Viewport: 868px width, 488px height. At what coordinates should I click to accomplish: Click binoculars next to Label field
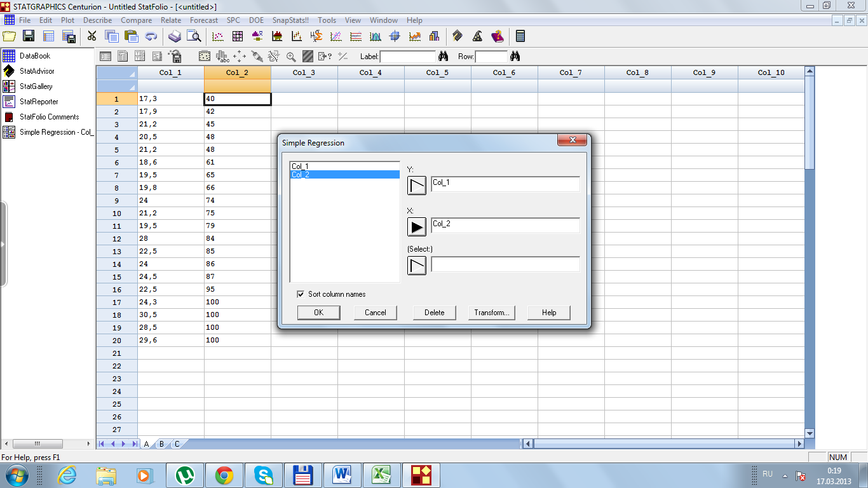click(444, 56)
